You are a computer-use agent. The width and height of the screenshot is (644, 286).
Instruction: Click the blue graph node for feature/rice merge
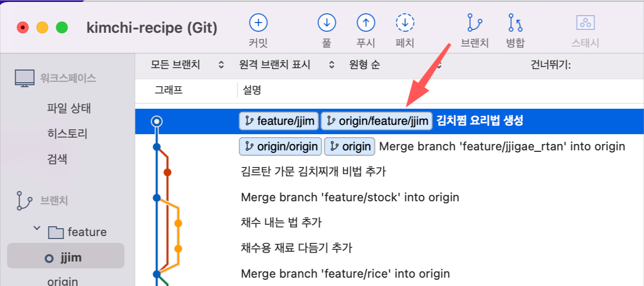tap(156, 274)
